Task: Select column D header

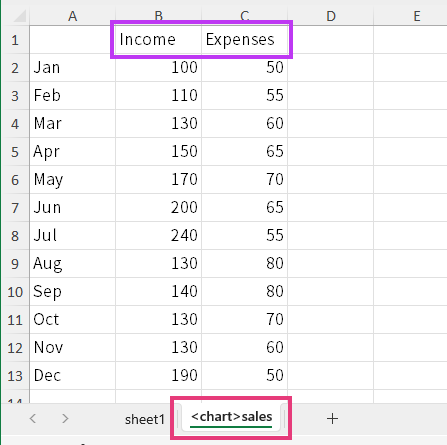Action: coord(331,16)
